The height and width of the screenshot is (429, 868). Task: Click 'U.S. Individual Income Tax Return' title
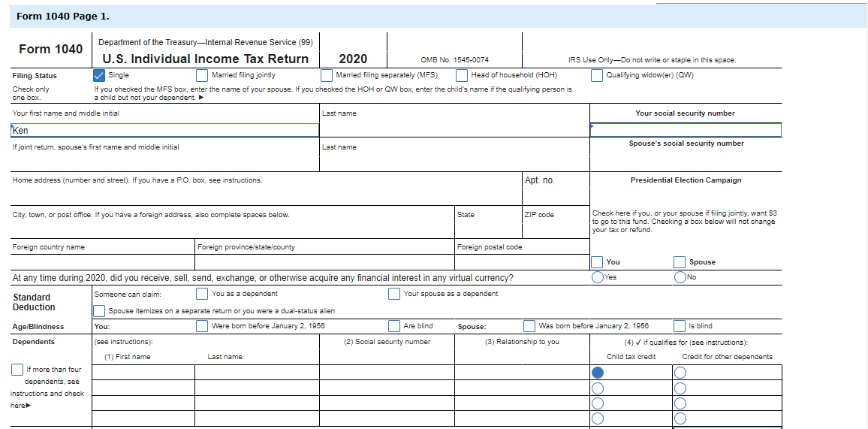(206, 59)
